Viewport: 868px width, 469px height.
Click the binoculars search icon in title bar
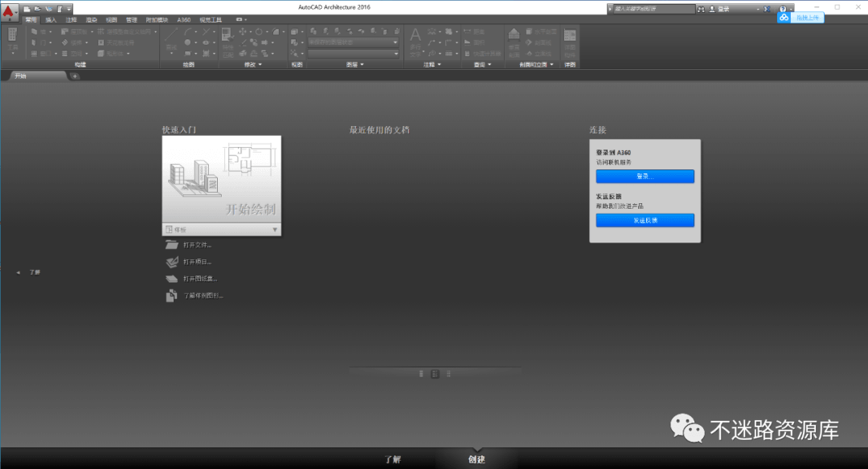pyautogui.click(x=701, y=9)
